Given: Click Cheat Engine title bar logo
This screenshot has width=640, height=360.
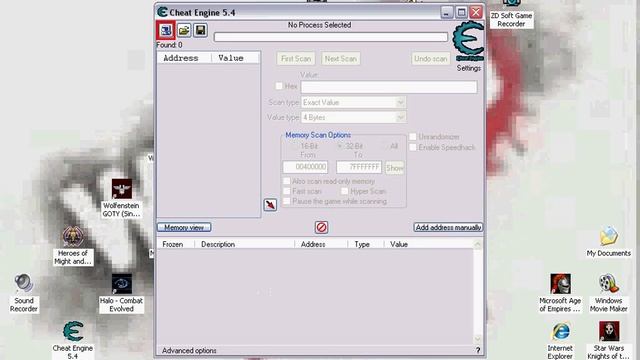Looking at the screenshot, I should click(162, 12).
